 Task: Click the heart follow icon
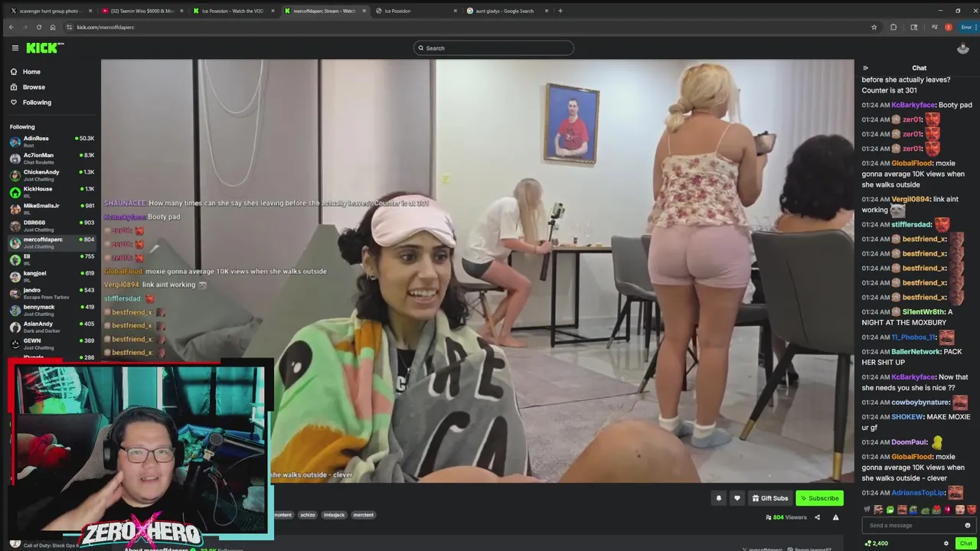737,498
